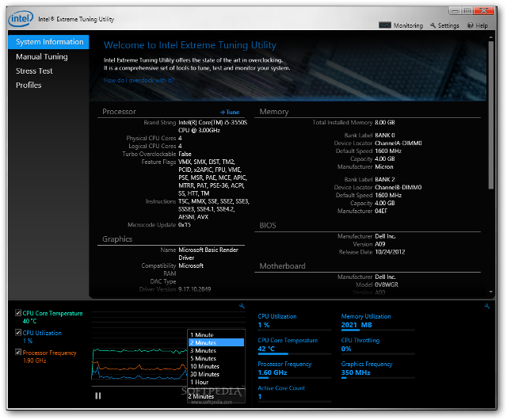507x420 pixels.
Task: Follow the How do I overclock link
Action: 139,80
